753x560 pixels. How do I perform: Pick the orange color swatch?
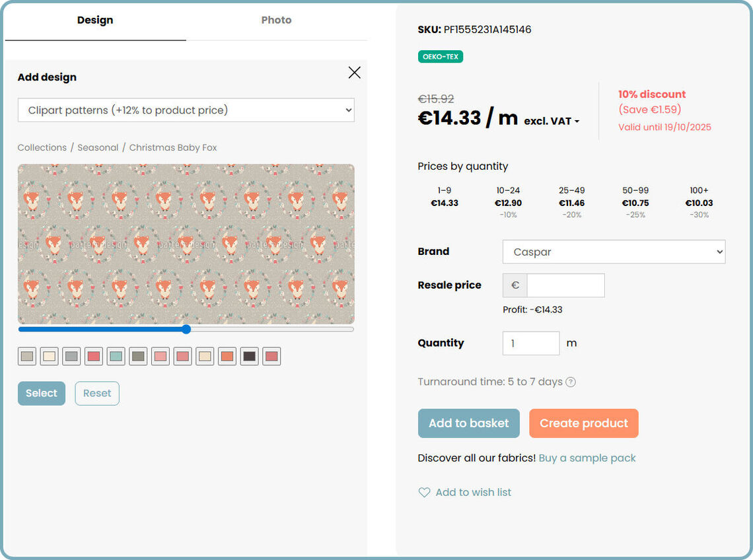coord(227,357)
